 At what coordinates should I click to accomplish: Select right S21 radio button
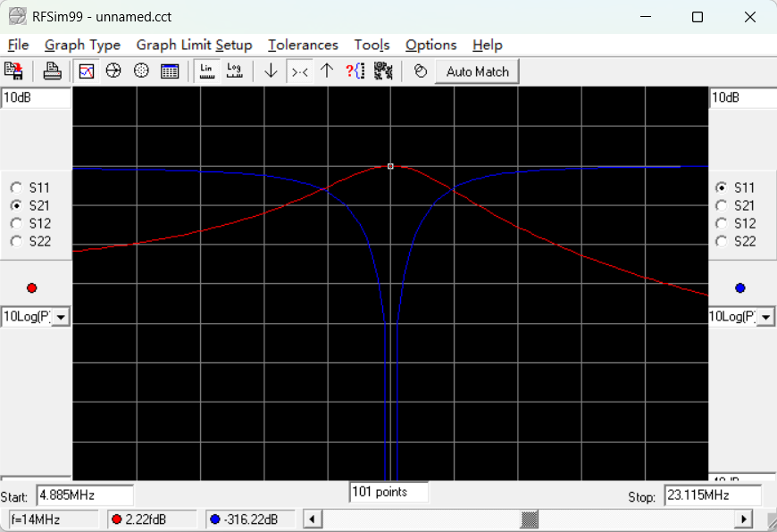pyautogui.click(x=721, y=205)
